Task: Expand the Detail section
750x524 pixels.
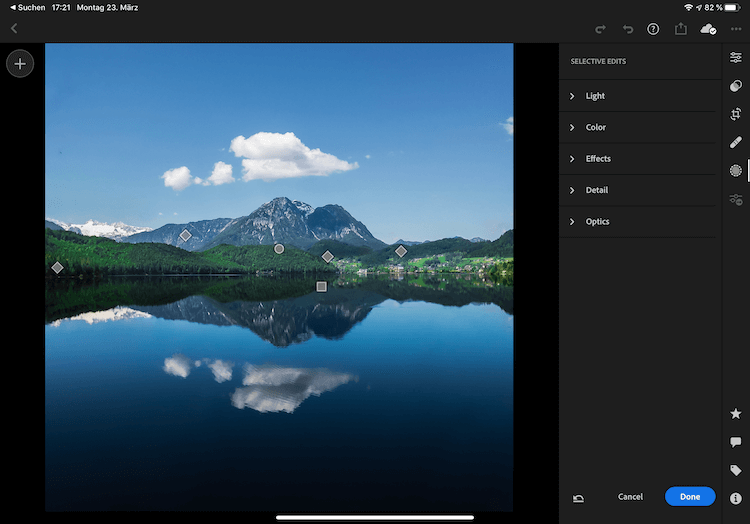Action: tap(637, 190)
